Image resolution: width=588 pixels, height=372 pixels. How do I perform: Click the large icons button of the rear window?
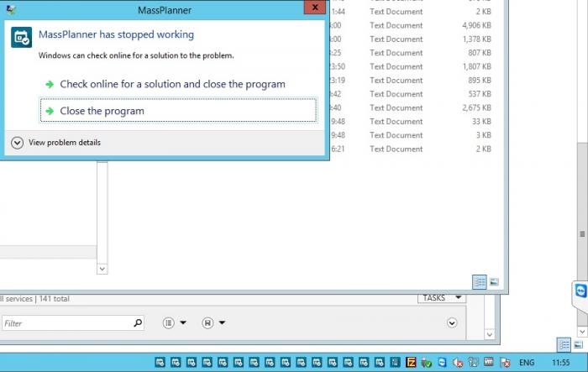(579, 345)
